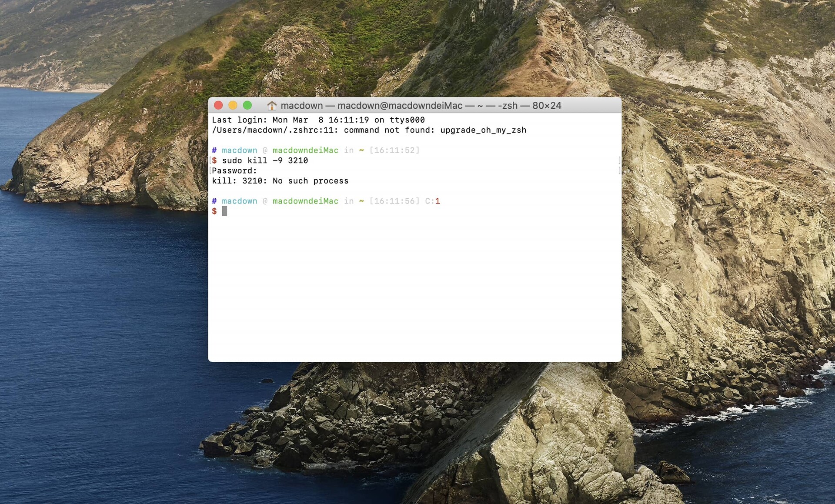
Task: Click the red "$" symbol on the last prompt
Action: (x=214, y=211)
